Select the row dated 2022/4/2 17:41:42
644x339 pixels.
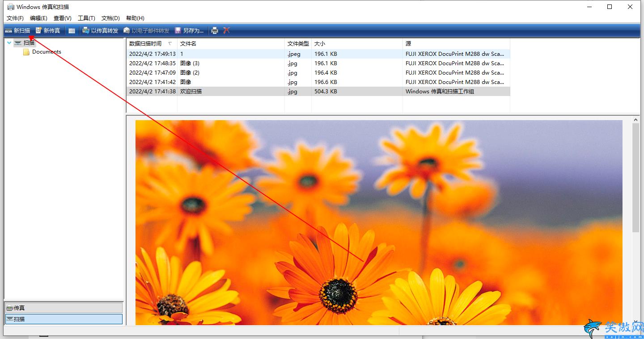click(318, 82)
